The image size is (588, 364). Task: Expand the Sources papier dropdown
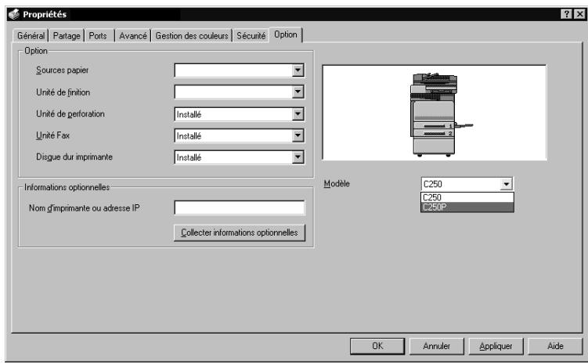(x=298, y=70)
